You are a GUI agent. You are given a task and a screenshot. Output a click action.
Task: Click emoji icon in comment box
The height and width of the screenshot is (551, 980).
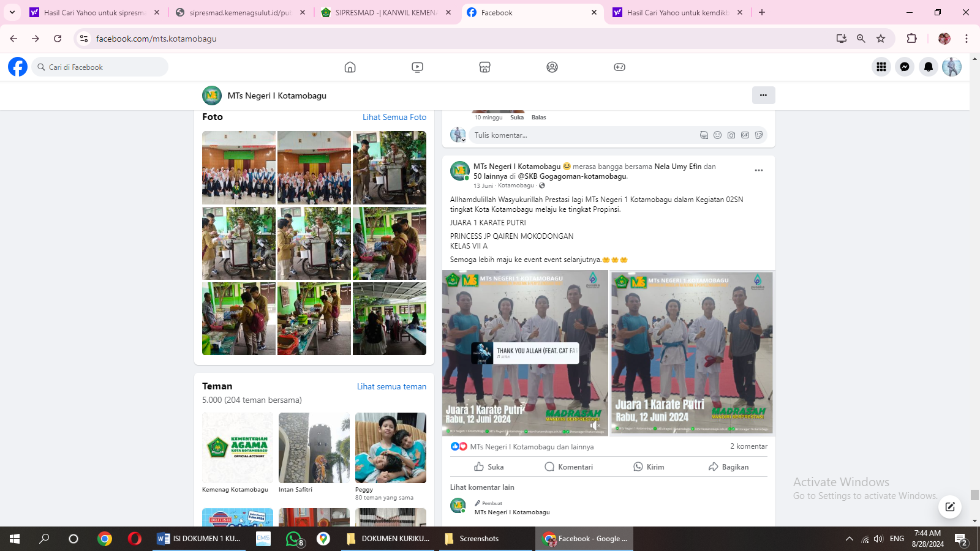pyautogui.click(x=717, y=135)
